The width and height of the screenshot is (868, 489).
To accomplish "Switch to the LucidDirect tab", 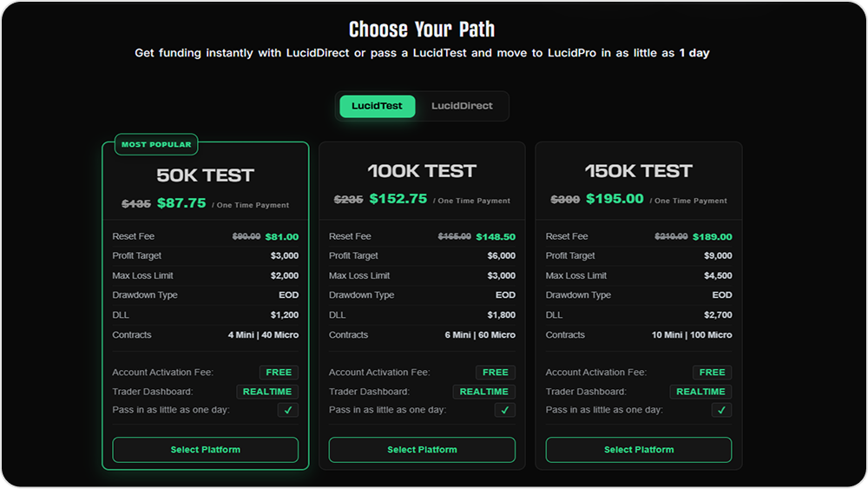I will pos(462,106).
